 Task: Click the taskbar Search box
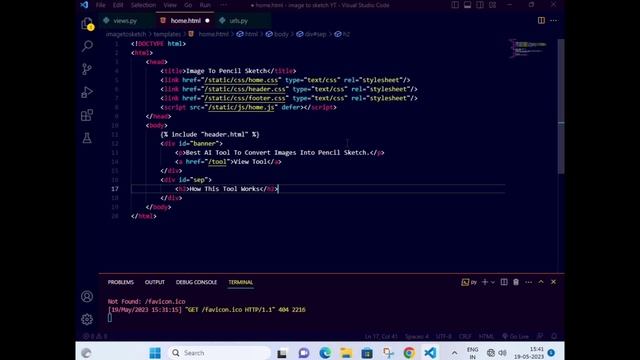[x=220, y=353]
